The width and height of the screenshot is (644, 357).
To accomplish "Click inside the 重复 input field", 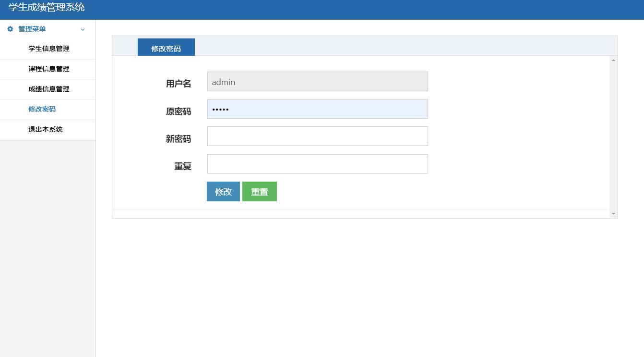I will pyautogui.click(x=317, y=163).
